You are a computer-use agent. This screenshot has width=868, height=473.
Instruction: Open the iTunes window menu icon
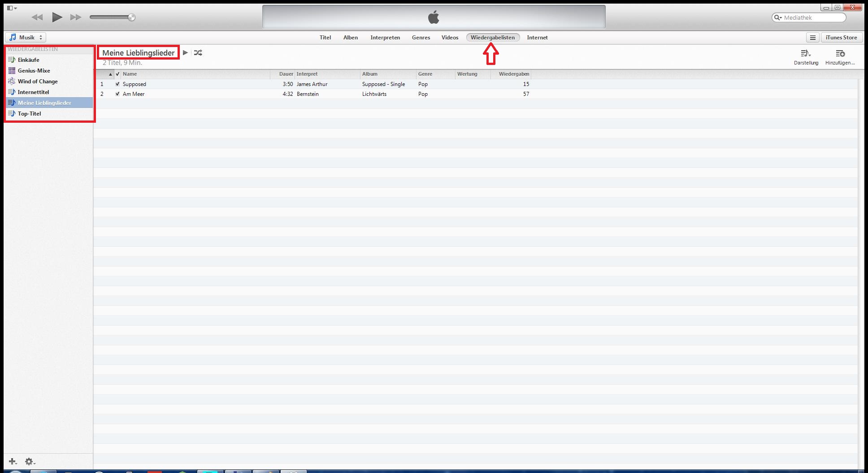[12, 8]
